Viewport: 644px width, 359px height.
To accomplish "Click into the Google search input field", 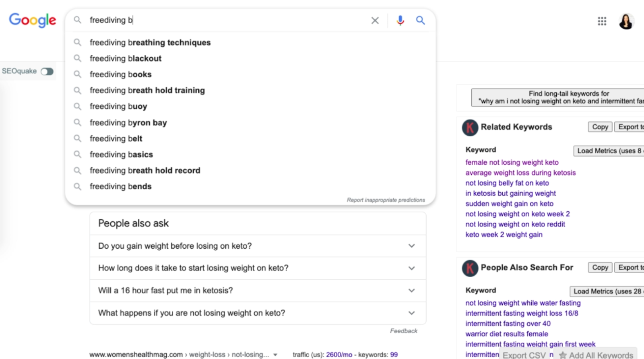I will pos(225,20).
